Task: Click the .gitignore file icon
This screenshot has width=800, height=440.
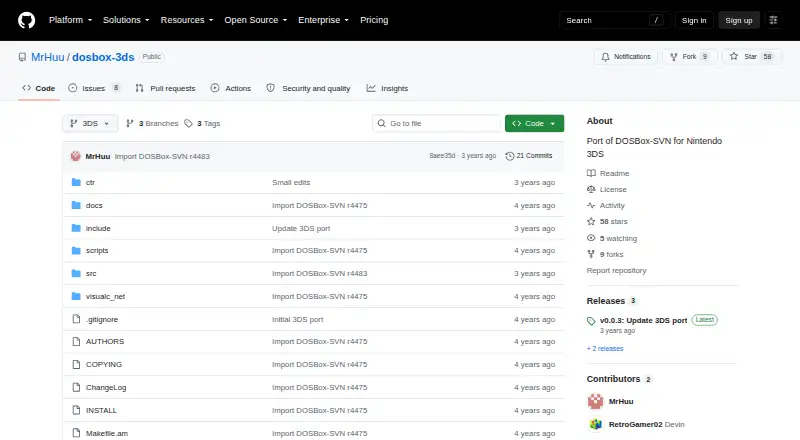Action: (x=76, y=319)
